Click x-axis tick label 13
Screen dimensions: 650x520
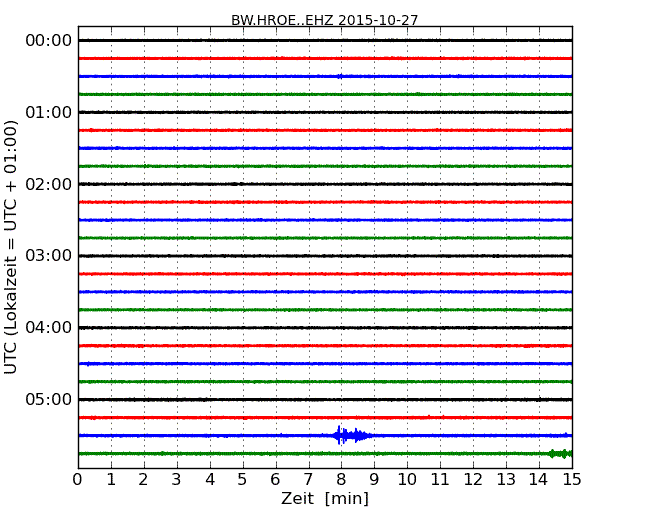click(x=506, y=480)
